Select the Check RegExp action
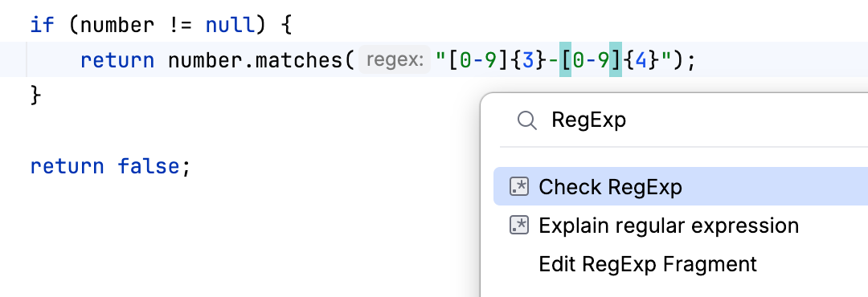868x297 pixels. (681, 187)
